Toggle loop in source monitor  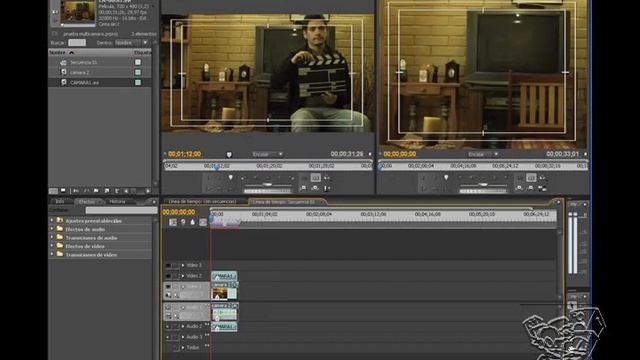[304, 178]
